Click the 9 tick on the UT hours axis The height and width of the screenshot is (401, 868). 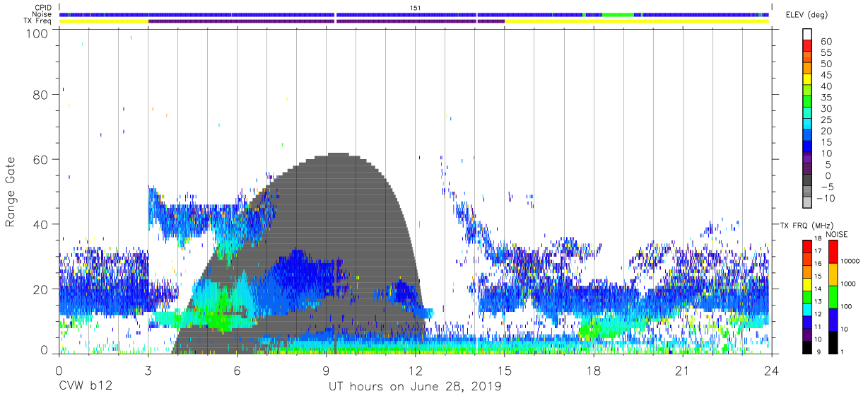[x=326, y=371]
